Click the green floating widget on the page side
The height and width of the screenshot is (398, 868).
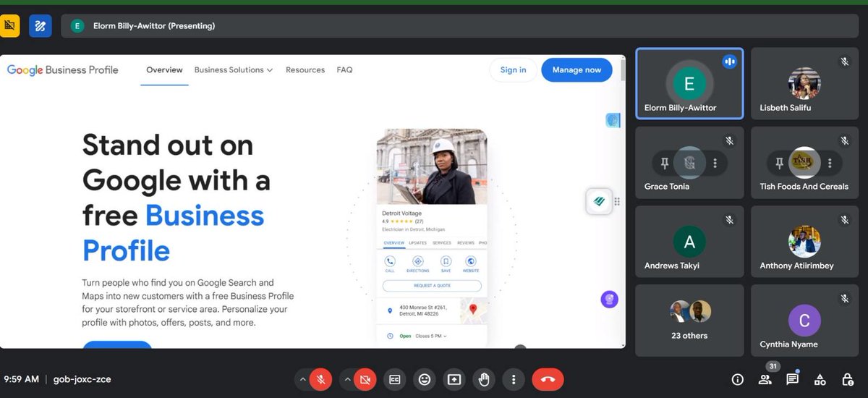pos(599,202)
